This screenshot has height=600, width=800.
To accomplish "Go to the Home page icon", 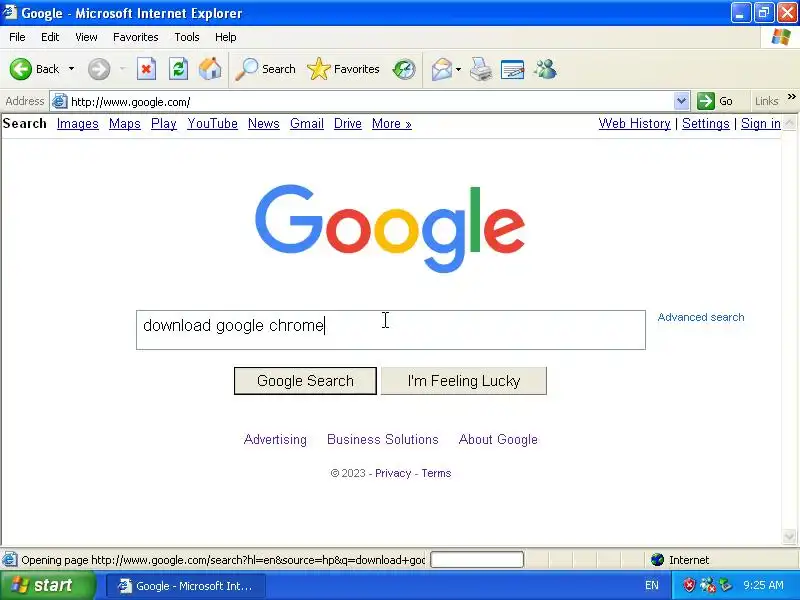I will pyautogui.click(x=210, y=69).
